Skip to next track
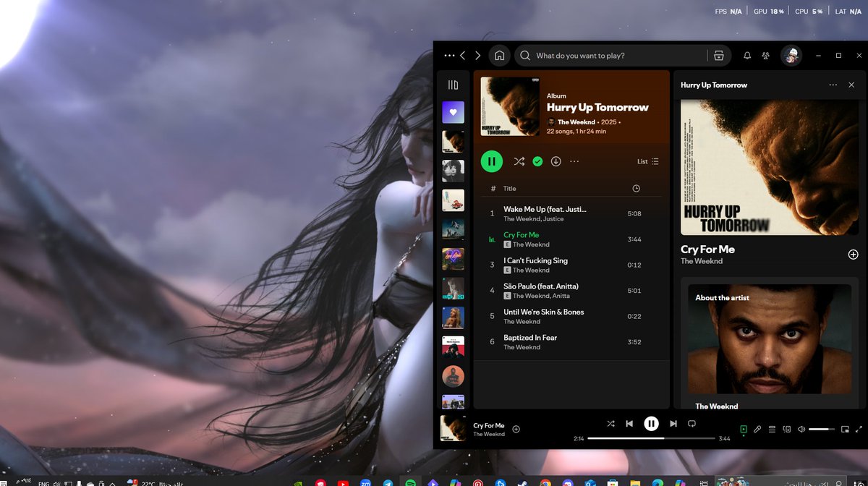Viewport: 868px width, 486px height. tap(673, 424)
